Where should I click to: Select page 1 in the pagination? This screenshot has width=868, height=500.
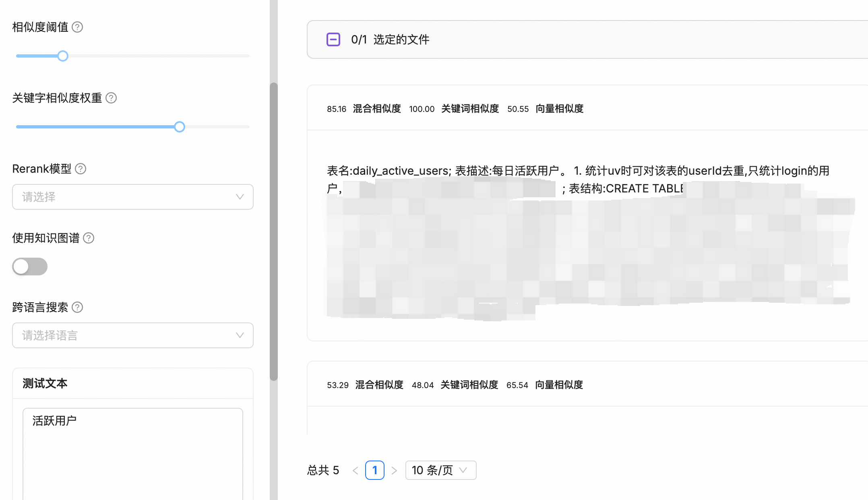[375, 470]
